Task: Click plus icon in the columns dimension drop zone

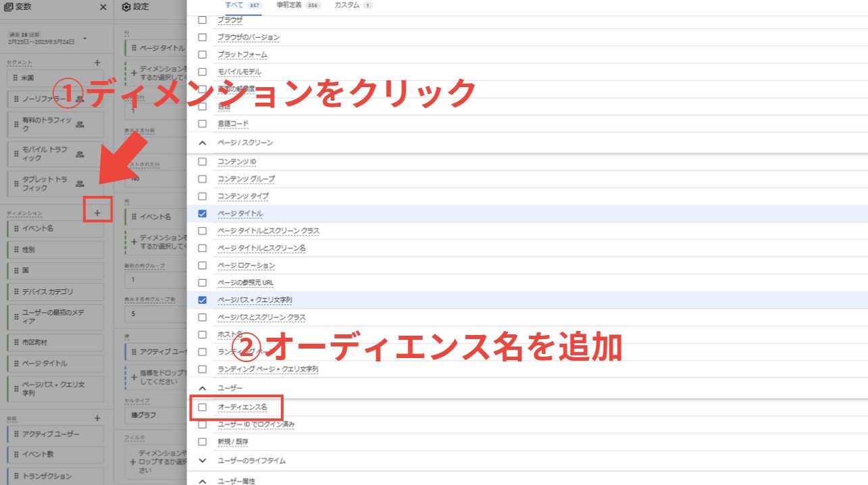Action: pyautogui.click(x=134, y=242)
